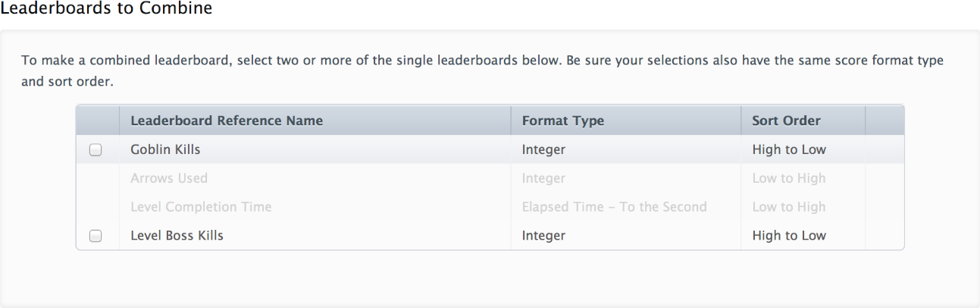Click High to Low in Level Boss Kills row
Image resolution: width=980 pixels, height=308 pixels.
click(x=789, y=235)
